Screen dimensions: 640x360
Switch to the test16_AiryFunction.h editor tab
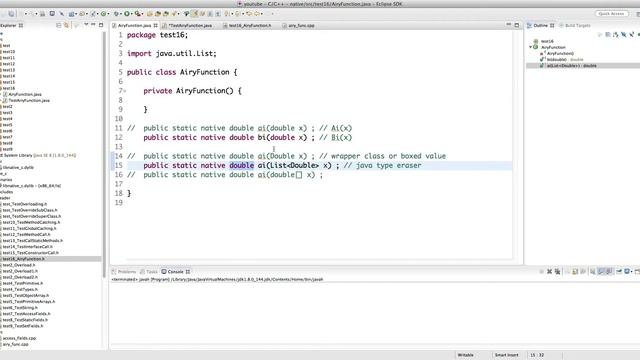(x=250, y=25)
